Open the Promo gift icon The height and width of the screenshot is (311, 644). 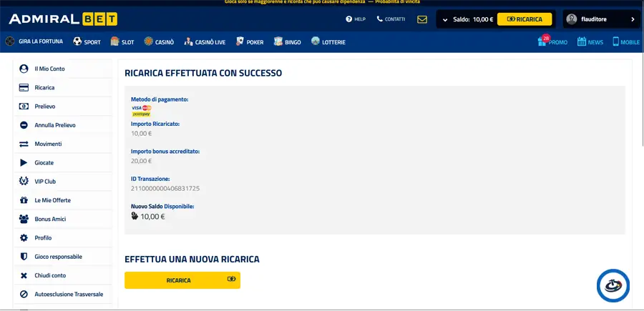tap(542, 42)
